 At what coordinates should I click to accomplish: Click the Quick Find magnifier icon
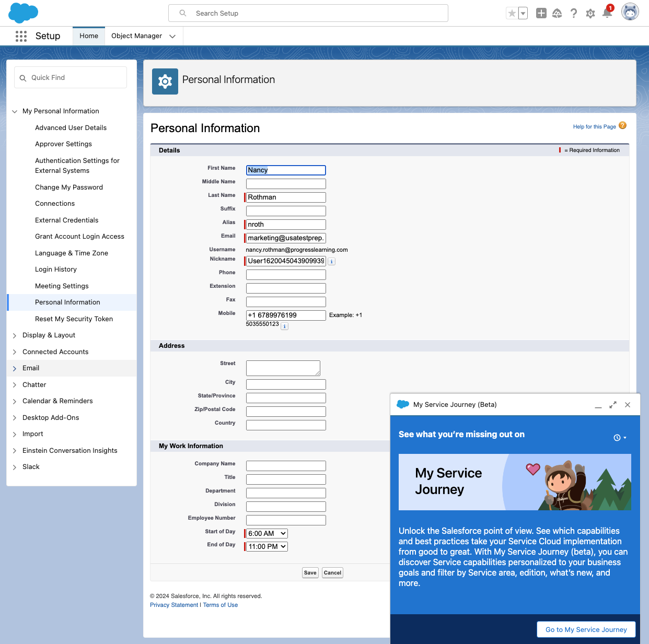tap(23, 78)
